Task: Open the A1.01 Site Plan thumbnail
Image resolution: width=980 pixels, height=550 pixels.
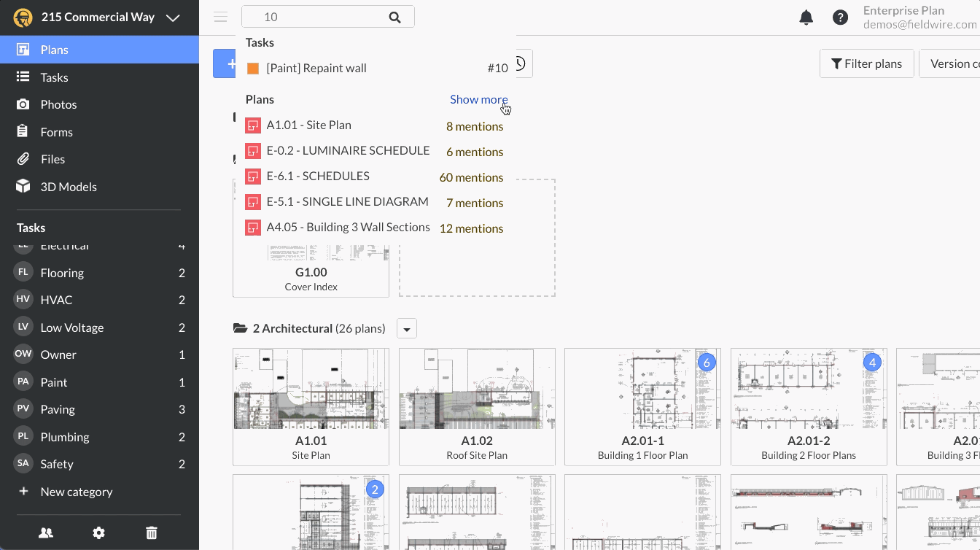Action: (311, 406)
